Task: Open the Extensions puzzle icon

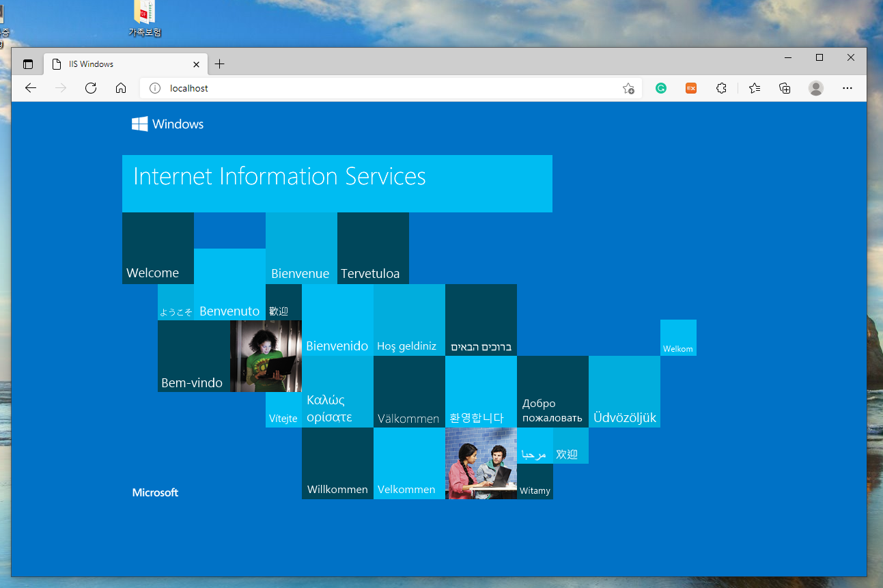Action: (721, 88)
